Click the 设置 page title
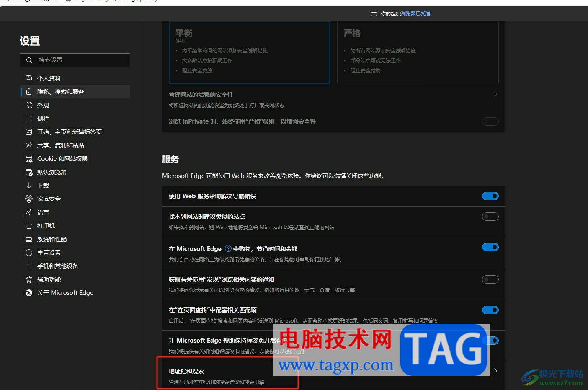 30,41
